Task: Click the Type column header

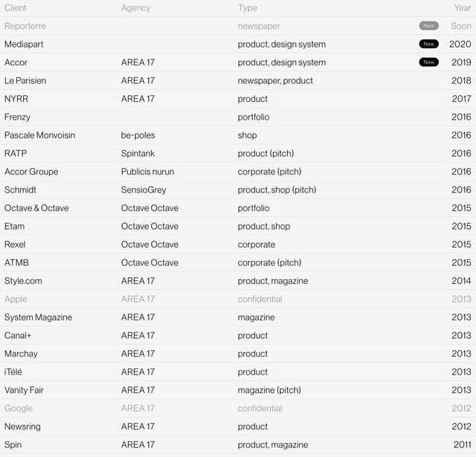Action: (x=248, y=7)
